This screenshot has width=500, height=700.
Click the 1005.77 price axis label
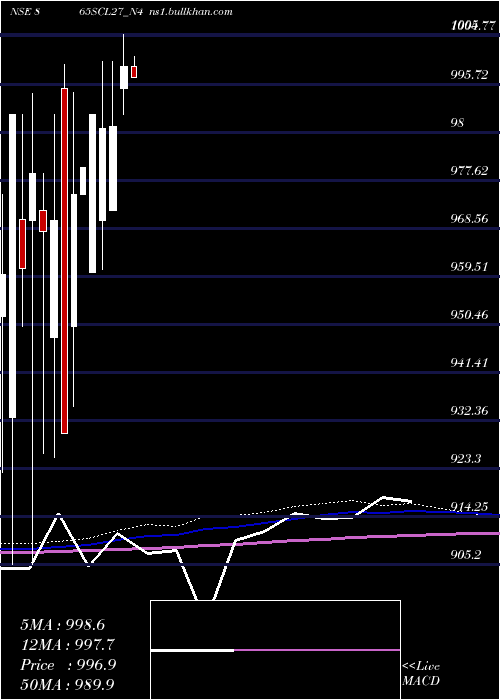pyautogui.click(x=473, y=25)
